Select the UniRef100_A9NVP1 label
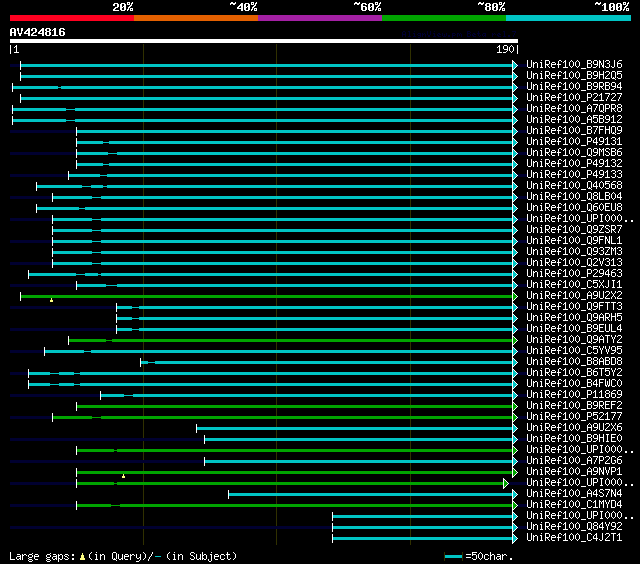The image size is (640, 564). [x=574, y=472]
